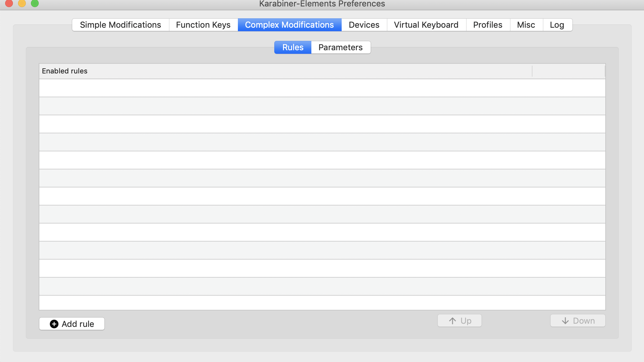Open the Misc tab
This screenshot has height=362, width=644.
pyautogui.click(x=526, y=25)
